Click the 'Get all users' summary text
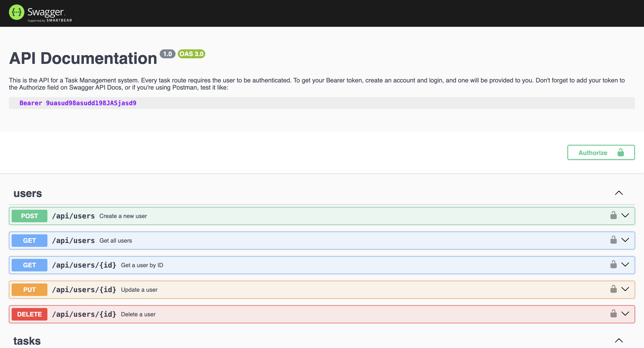 coord(116,241)
